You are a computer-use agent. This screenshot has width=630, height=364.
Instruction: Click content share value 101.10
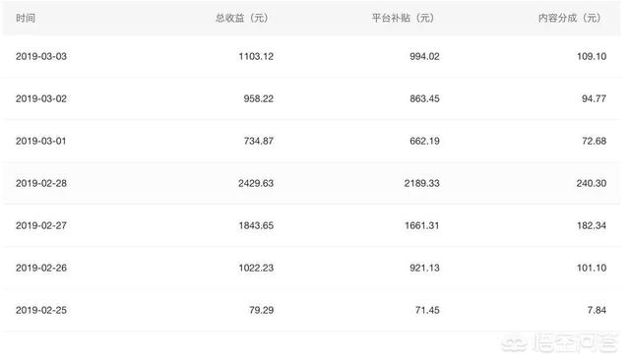592,268
